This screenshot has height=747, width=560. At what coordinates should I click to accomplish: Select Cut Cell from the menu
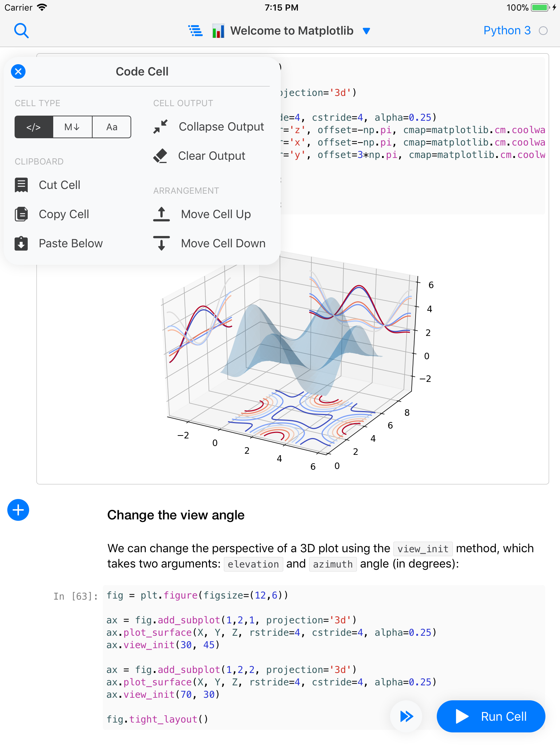click(x=59, y=185)
